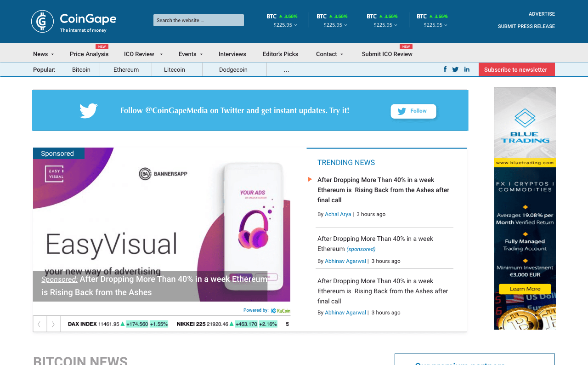588x365 pixels.
Task: Click TRENDING NEWS heading
Action: click(x=346, y=163)
